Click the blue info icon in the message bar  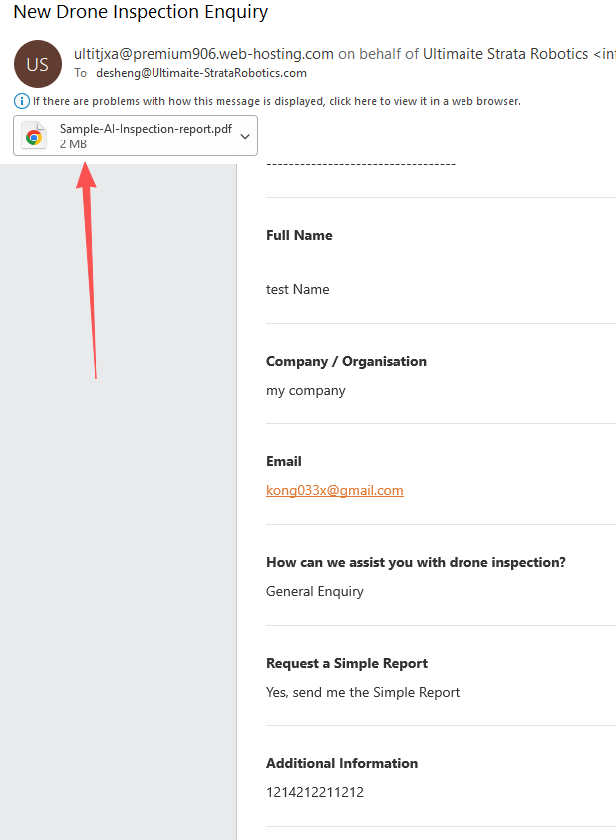22,101
